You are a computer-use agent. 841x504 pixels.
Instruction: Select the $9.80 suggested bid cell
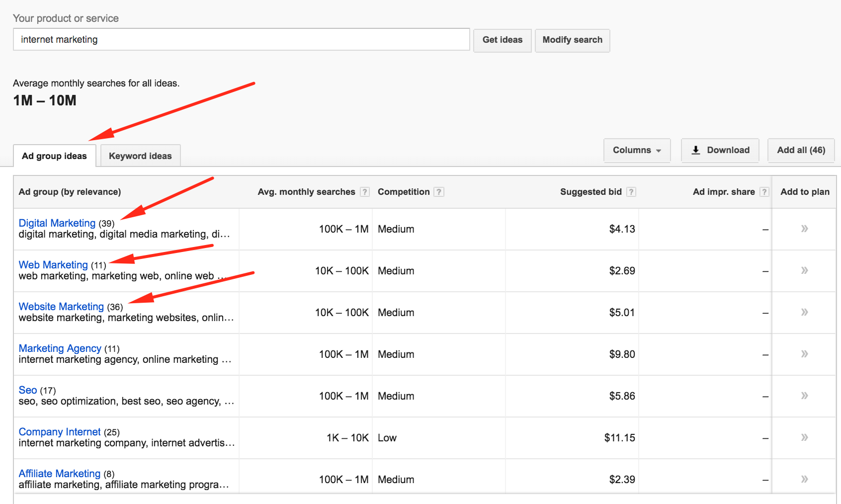point(572,354)
